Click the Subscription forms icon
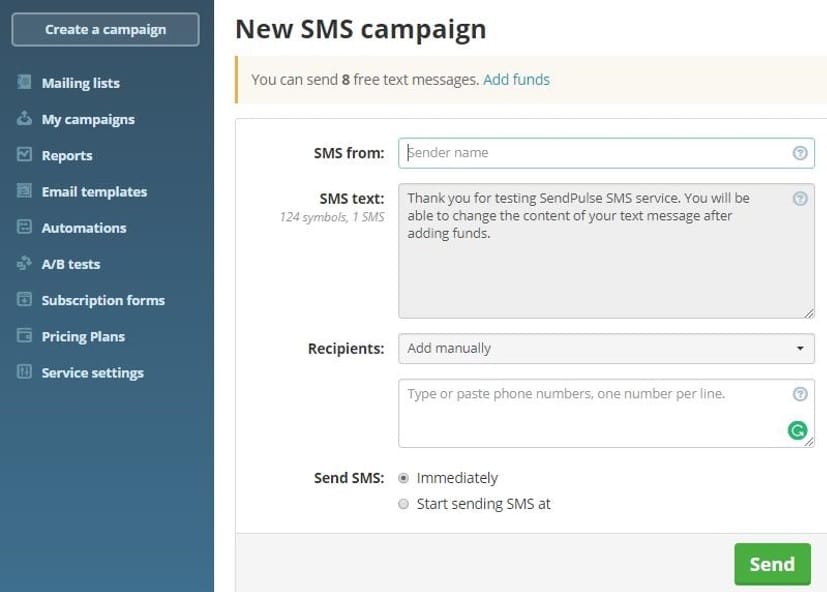 point(24,299)
